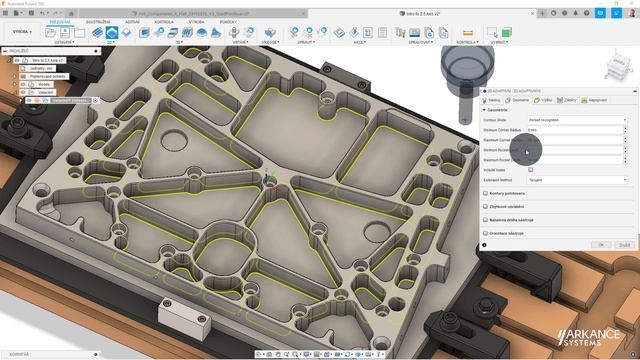Click the Post Process icon
The height and width of the screenshot is (360, 640).
pyautogui.click(x=368, y=32)
